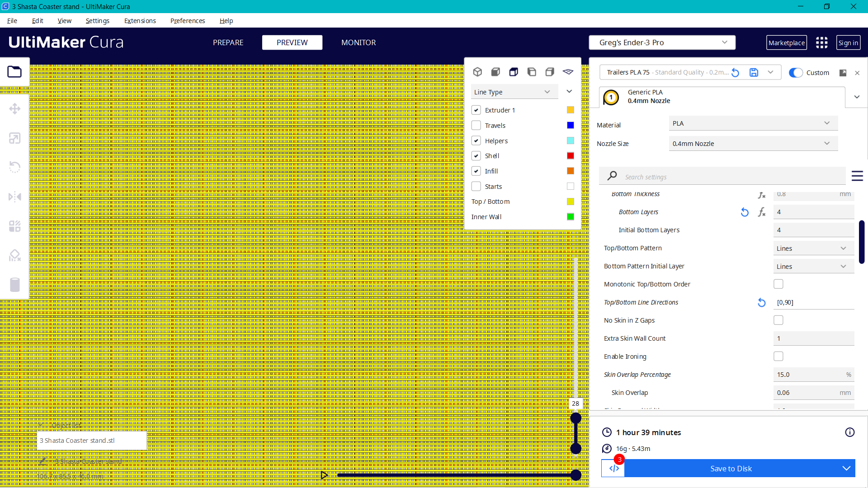Open per-model settings from the sidebar
Viewport: 868px width, 488px height.
[15, 226]
